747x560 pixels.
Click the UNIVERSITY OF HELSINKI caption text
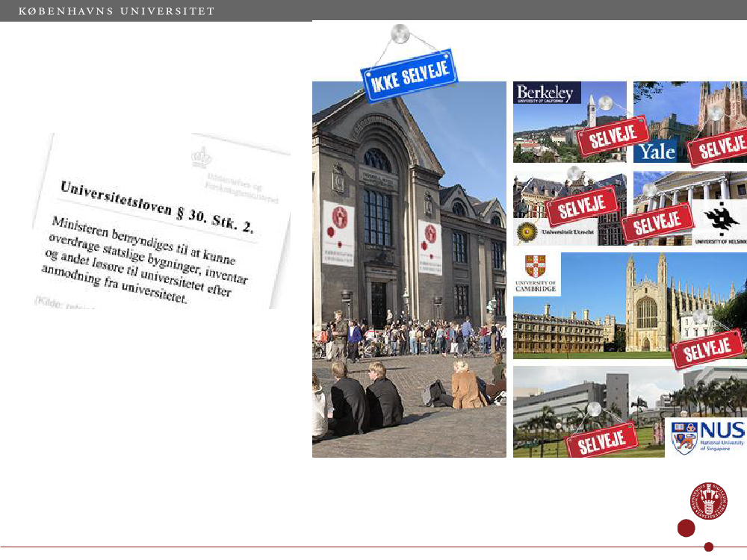pos(721,241)
